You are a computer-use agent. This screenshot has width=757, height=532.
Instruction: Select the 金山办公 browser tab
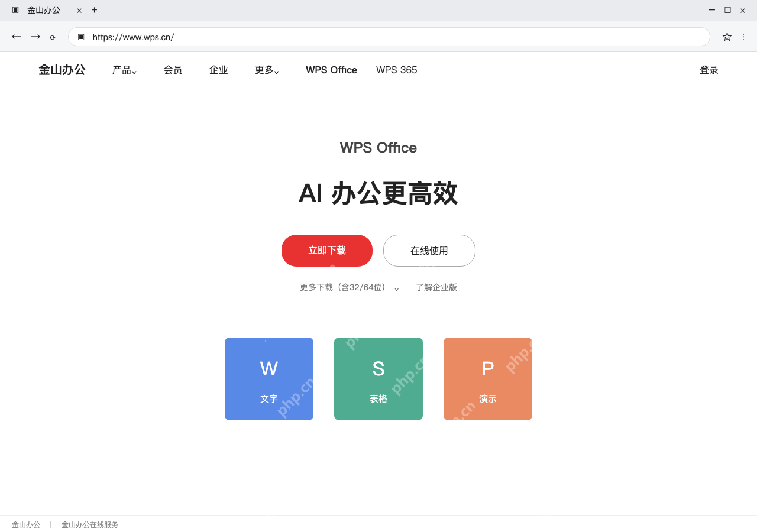[x=44, y=10]
